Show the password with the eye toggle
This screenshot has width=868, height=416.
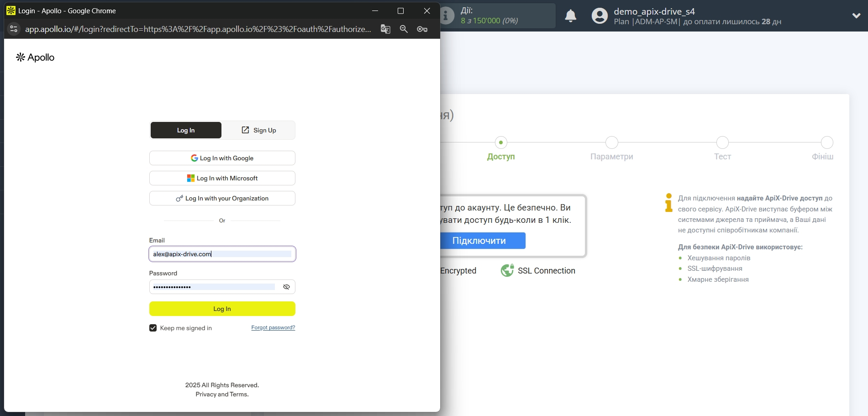click(286, 287)
